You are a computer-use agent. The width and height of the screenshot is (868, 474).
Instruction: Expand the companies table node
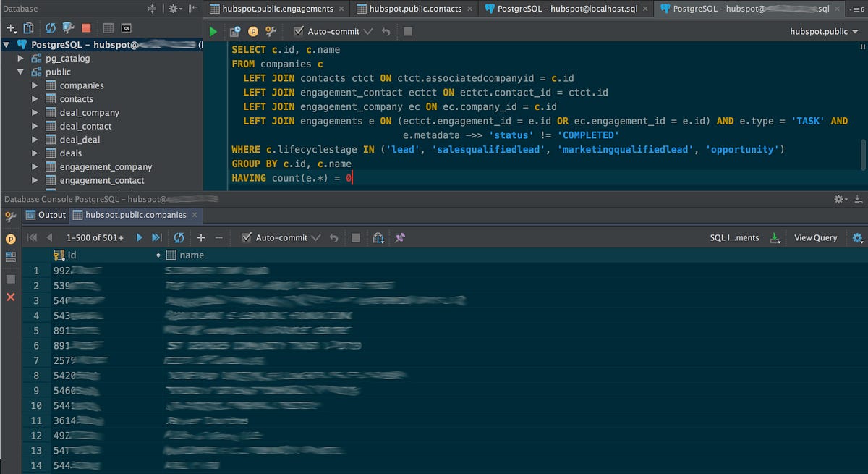pyautogui.click(x=33, y=85)
